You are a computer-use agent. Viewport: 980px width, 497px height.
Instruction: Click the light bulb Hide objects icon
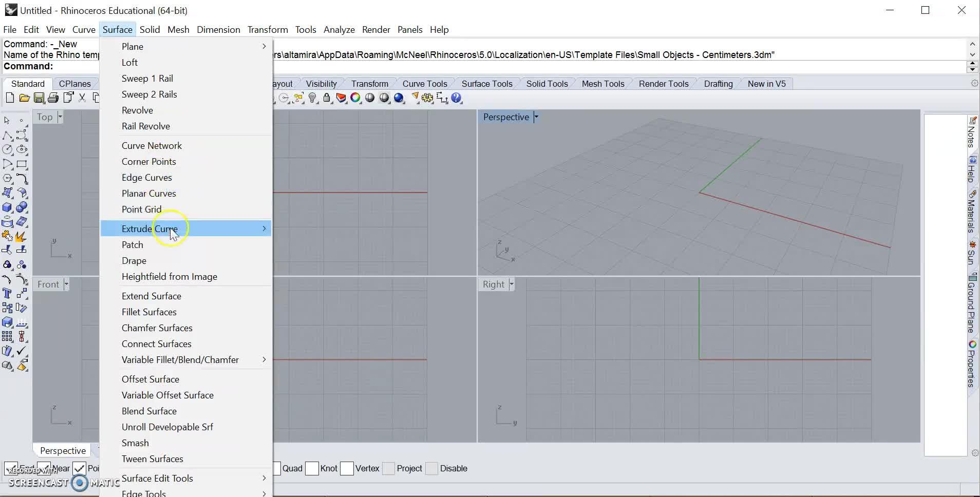(312, 98)
